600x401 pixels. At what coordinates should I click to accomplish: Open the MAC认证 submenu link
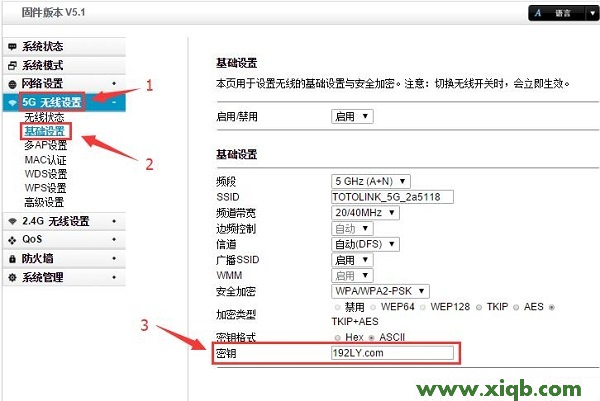[x=46, y=160]
